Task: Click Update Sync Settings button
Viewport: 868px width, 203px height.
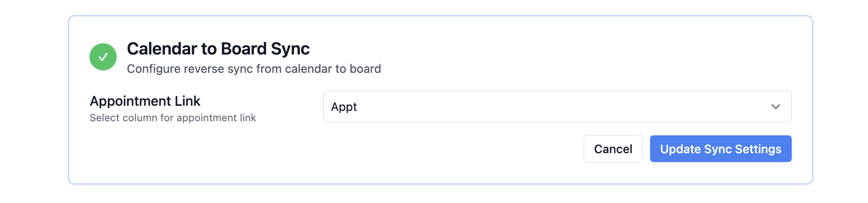Action: tap(720, 149)
